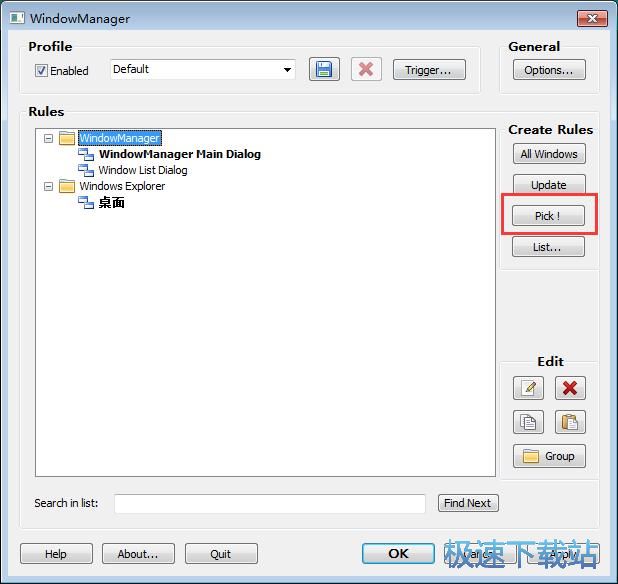Select the Window List Dialog rule
The width and height of the screenshot is (618, 584).
pyautogui.click(x=143, y=170)
